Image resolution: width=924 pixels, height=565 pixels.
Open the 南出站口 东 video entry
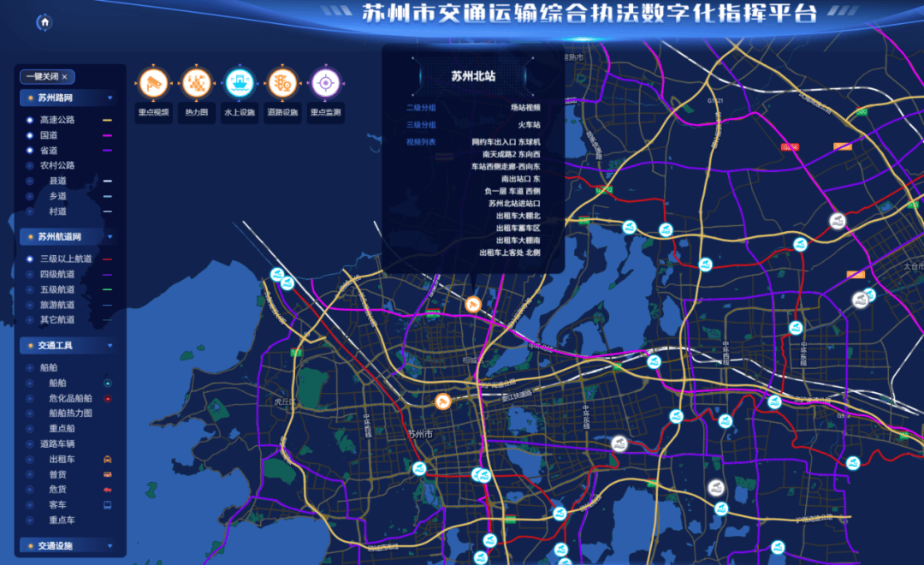tap(520, 179)
